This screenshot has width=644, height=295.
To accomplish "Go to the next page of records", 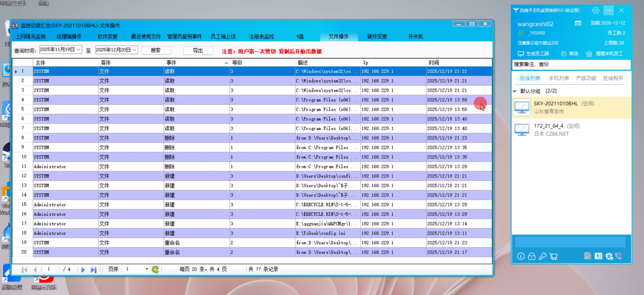I will point(83,270).
